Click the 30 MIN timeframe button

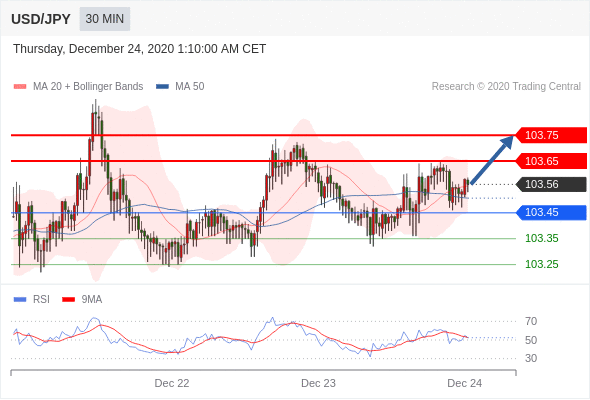tap(105, 19)
